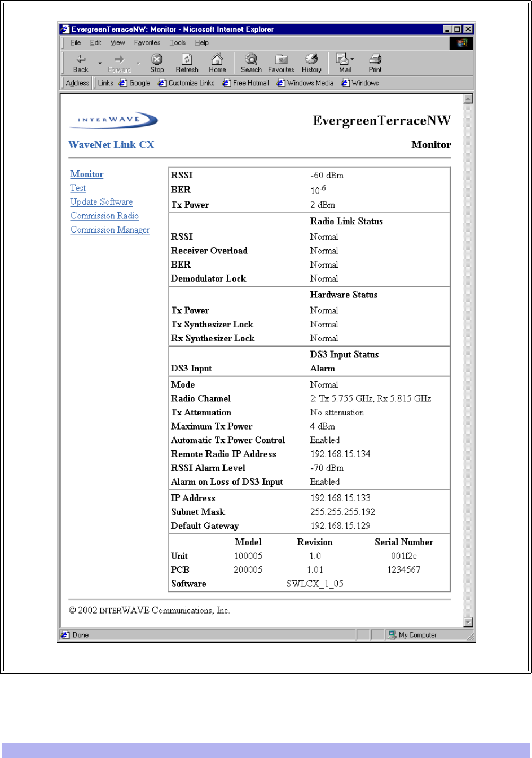Open the Update Software link
The height and width of the screenshot is (758, 532).
click(102, 202)
